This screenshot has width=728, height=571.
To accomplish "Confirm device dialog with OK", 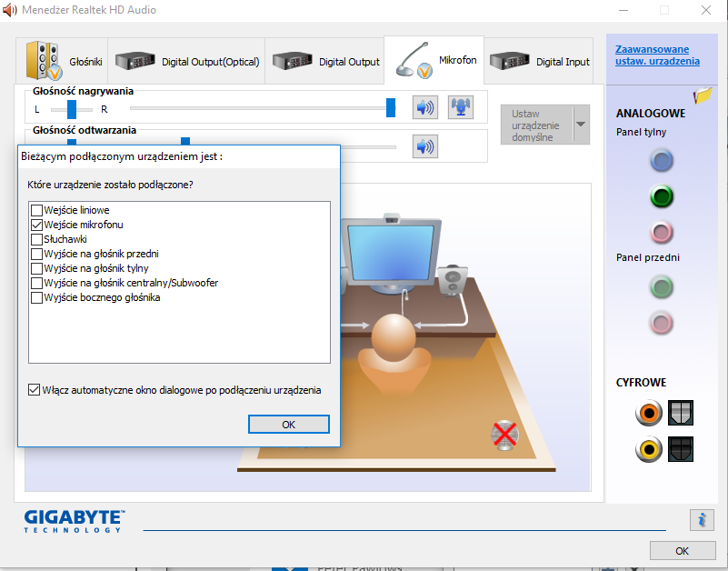I will (x=289, y=425).
